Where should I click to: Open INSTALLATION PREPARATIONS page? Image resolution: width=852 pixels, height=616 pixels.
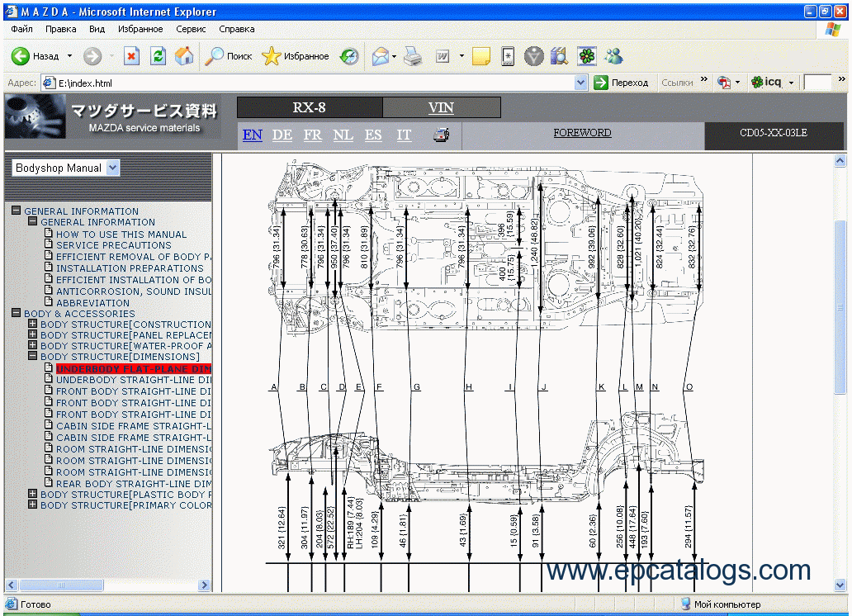pyautogui.click(x=130, y=268)
